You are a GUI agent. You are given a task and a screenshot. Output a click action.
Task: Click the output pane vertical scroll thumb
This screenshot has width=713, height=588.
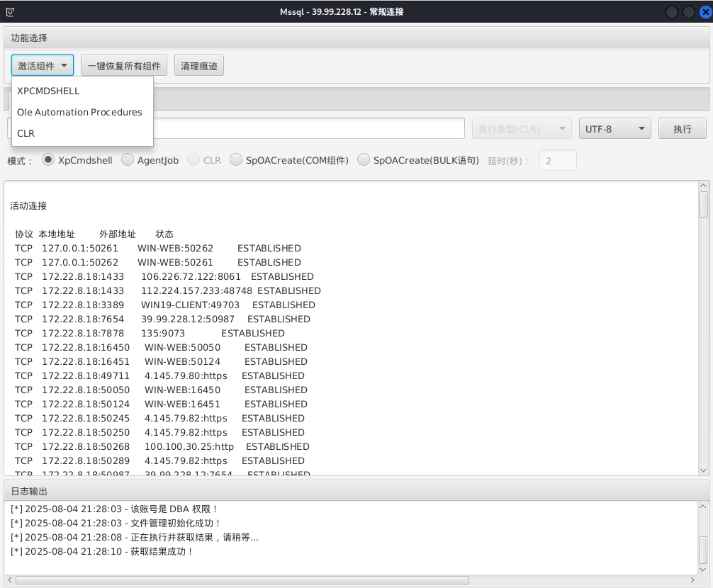704,205
